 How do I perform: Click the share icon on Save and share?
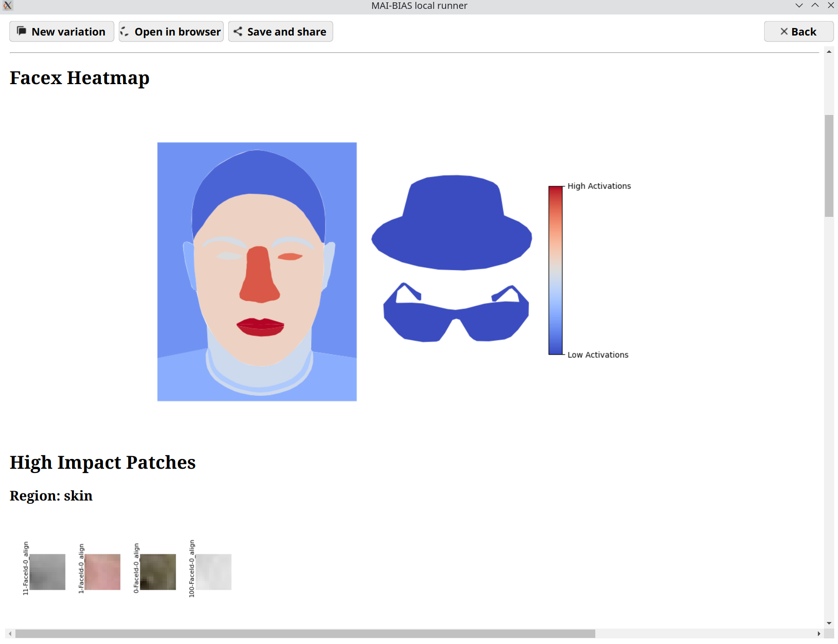tap(238, 31)
